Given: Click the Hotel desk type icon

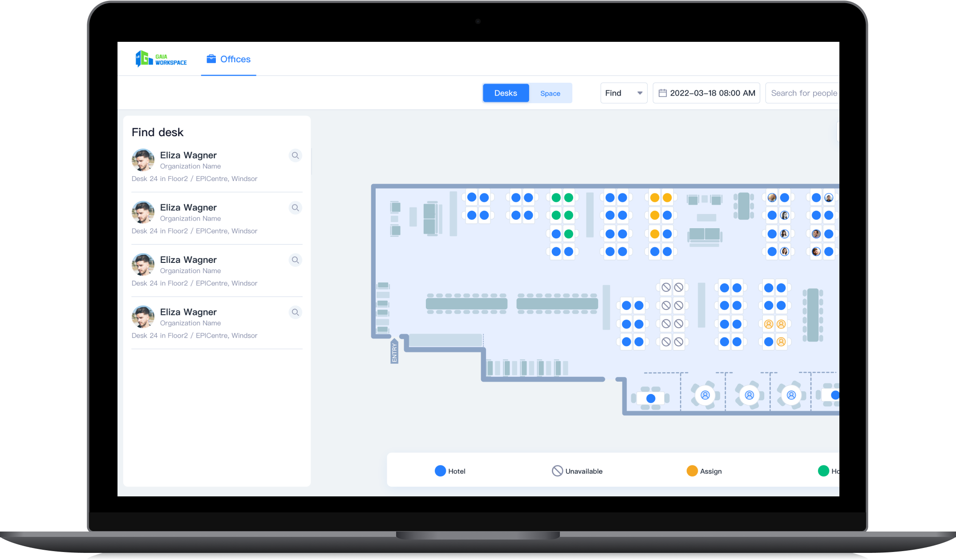Looking at the screenshot, I should [437, 471].
